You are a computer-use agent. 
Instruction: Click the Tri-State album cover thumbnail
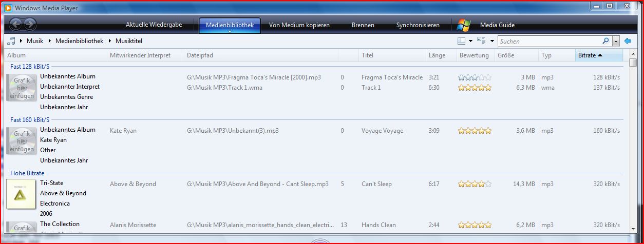[21, 194]
